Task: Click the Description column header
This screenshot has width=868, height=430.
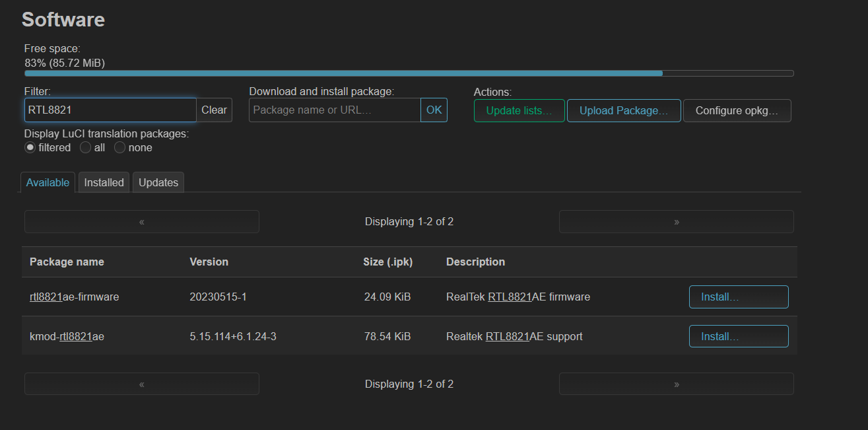Action: [475, 262]
